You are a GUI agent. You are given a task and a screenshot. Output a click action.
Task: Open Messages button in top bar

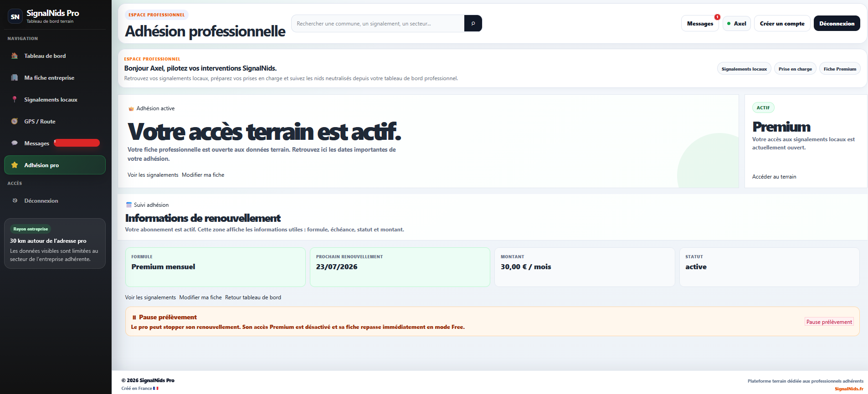click(700, 23)
